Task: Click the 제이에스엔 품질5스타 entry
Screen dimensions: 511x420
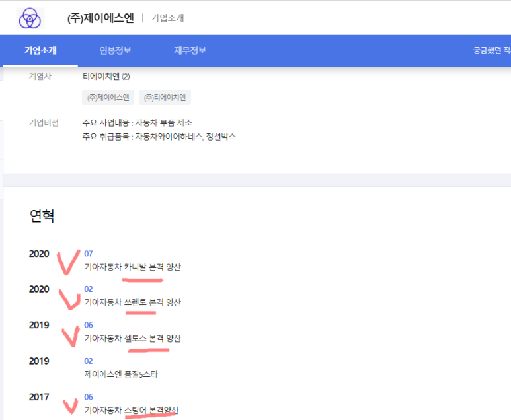Action: coord(121,374)
